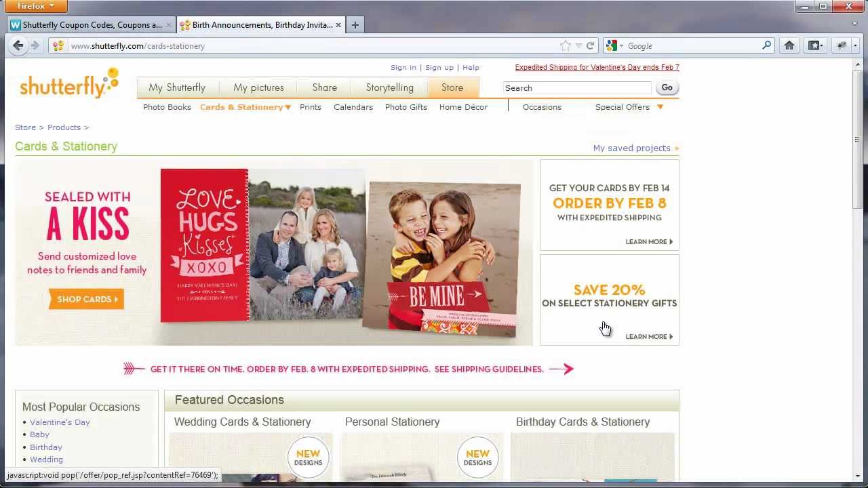Go to the Share tab
This screenshot has height=488, width=868.
pyautogui.click(x=325, y=87)
